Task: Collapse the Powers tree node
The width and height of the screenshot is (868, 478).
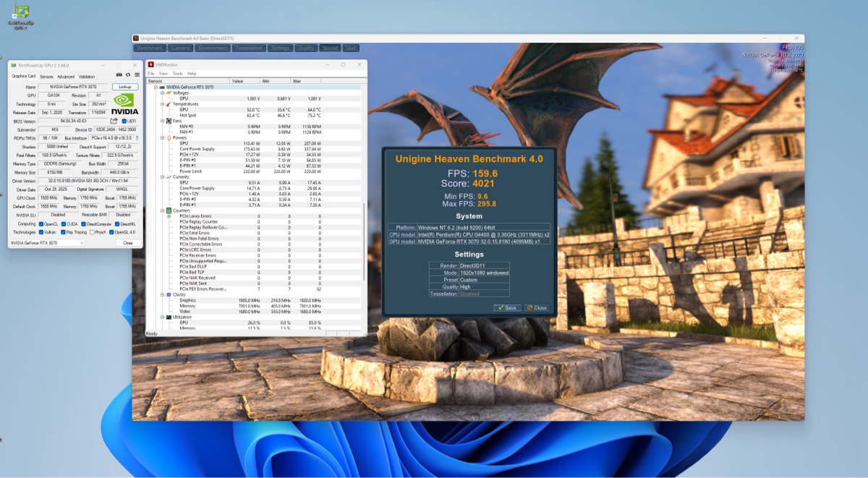Action: 163,137
